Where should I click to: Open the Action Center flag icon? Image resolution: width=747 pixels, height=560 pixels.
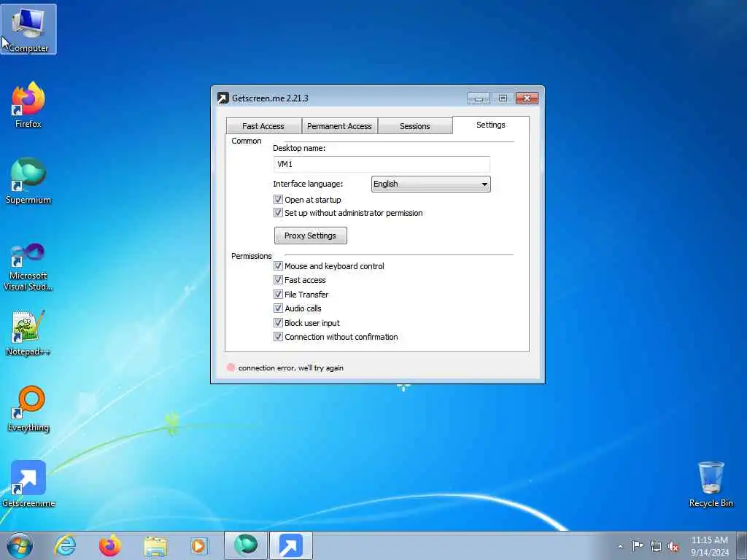638,546
